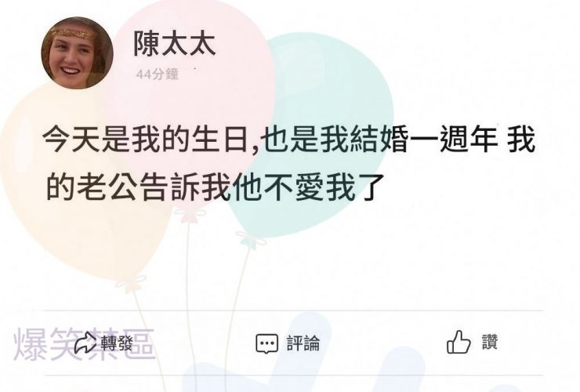Click the last 我 ending the first line
580x392 pixels.
[x=520, y=140]
